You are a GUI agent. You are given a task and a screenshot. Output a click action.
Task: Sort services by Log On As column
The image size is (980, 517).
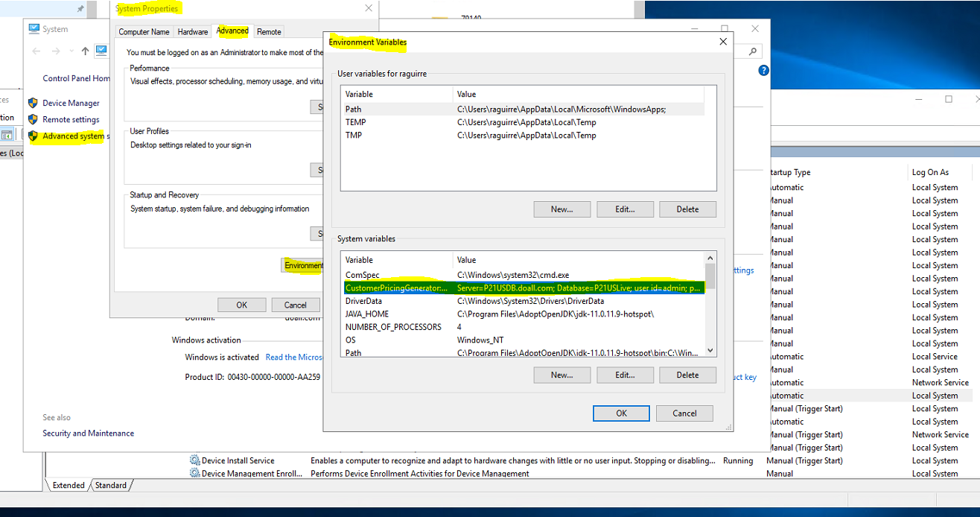click(930, 172)
